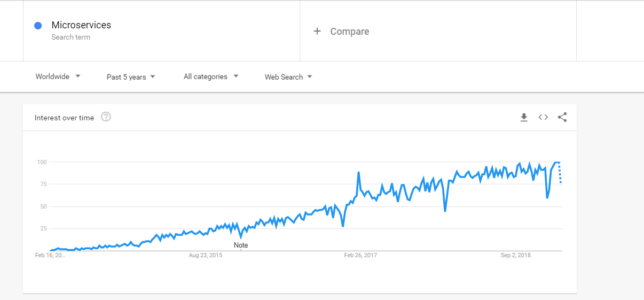
Task: Share the interest over time chart
Action: point(562,118)
